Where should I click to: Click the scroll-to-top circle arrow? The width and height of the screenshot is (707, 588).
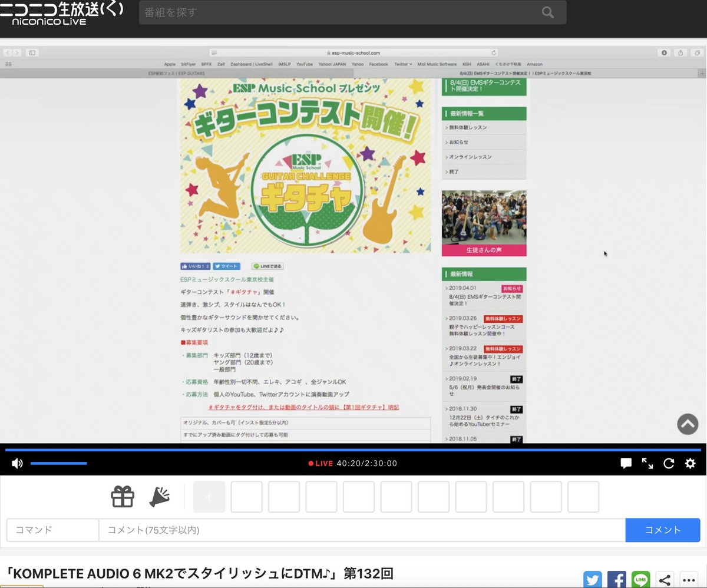(688, 424)
